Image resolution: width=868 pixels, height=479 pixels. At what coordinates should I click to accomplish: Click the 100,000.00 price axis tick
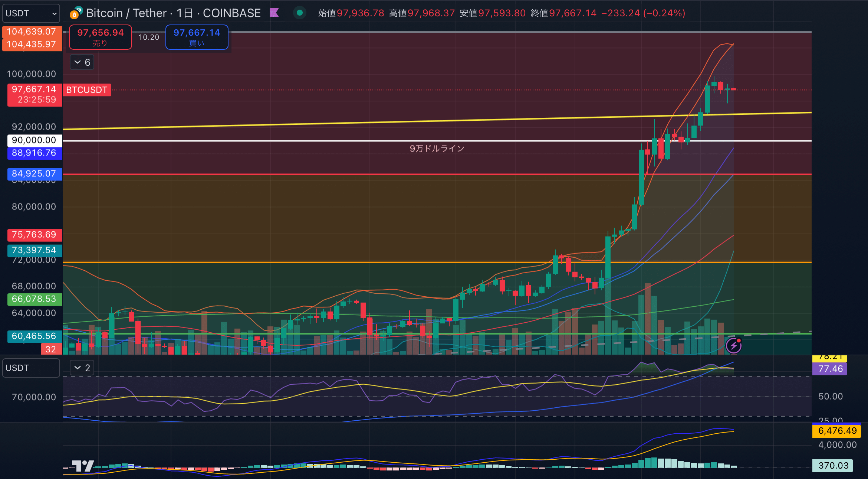tap(32, 74)
